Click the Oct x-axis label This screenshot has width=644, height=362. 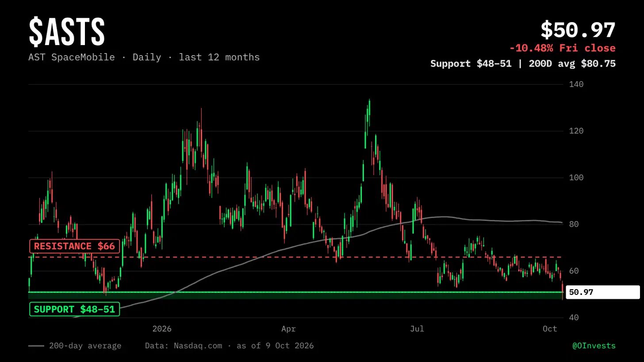[x=550, y=329]
